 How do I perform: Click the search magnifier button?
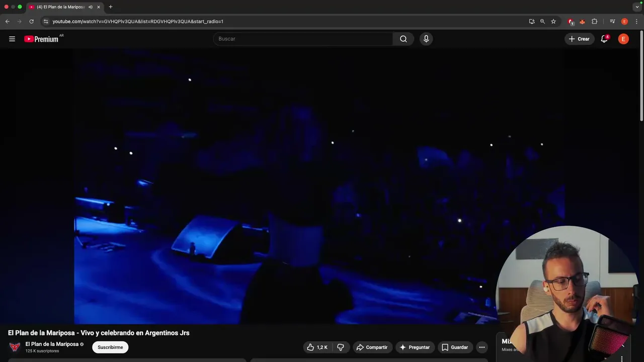[404, 39]
